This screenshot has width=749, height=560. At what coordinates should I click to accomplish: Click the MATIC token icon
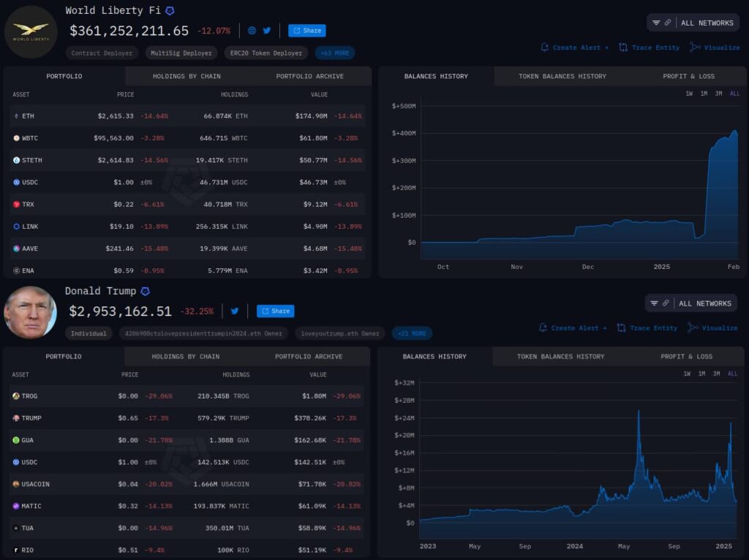point(16,506)
